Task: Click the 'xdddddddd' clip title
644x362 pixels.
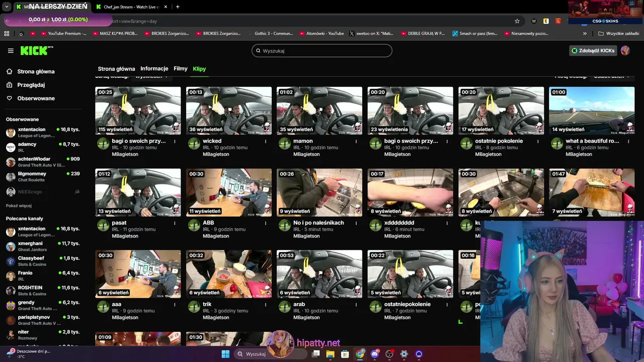Action: (399, 223)
